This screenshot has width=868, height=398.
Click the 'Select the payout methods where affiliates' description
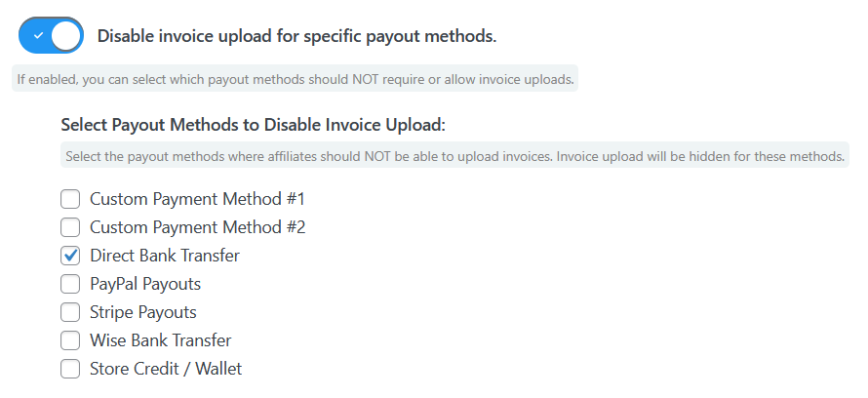click(454, 156)
